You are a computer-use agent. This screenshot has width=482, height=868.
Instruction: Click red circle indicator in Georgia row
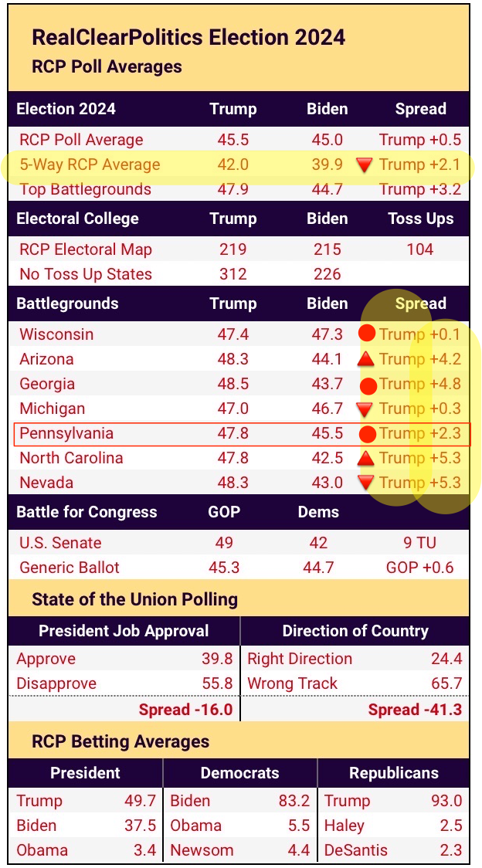pyautogui.click(x=368, y=385)
